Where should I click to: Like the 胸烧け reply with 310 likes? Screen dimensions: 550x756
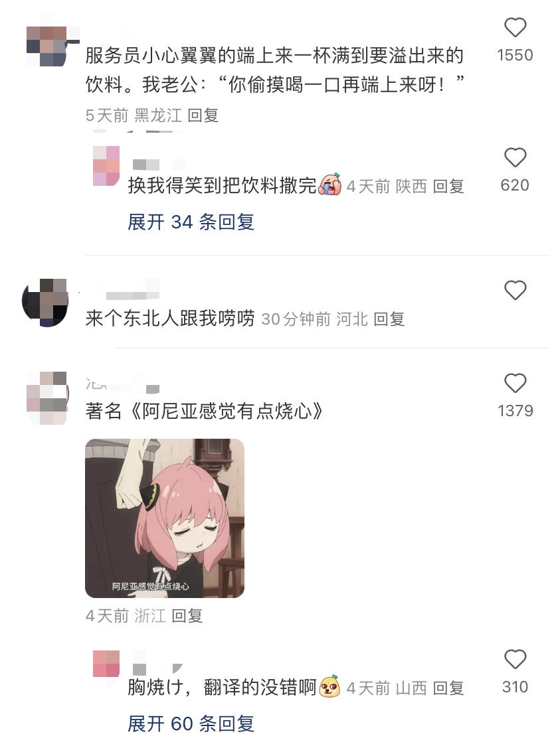[515, 659]
